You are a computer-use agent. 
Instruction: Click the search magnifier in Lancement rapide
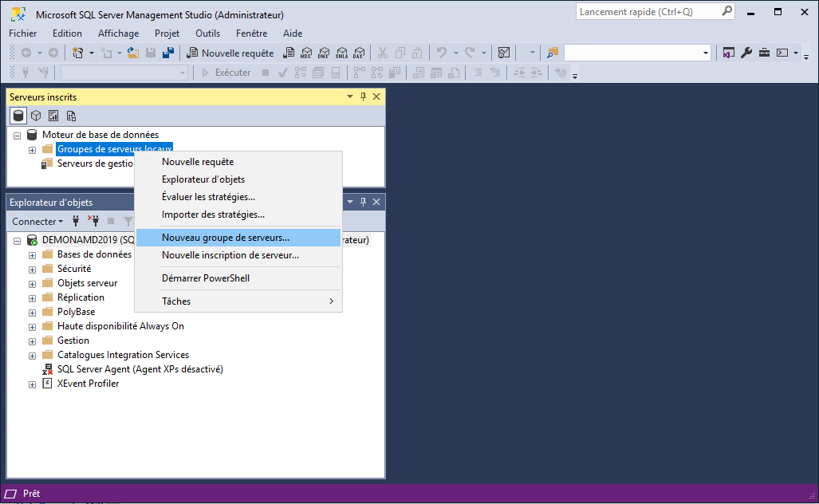(x=726, y=11)
